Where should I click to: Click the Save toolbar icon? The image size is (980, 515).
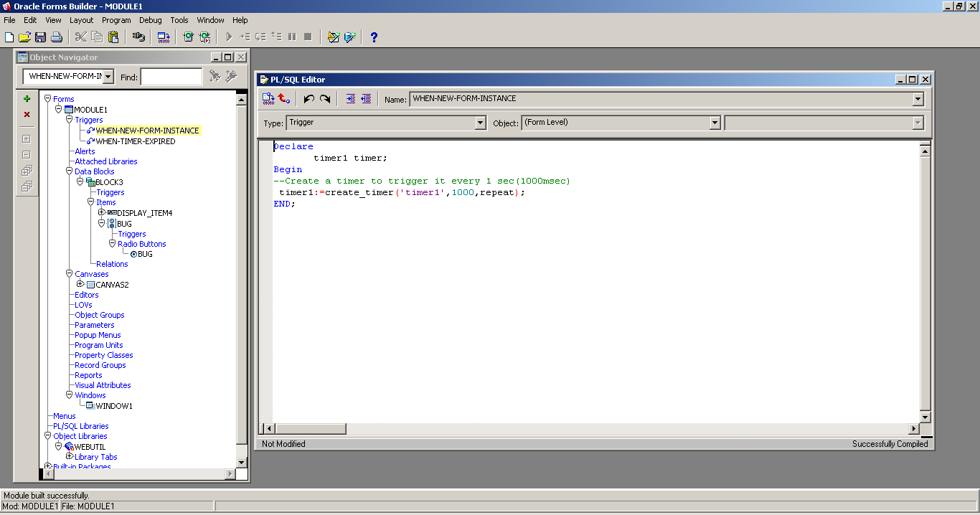coord(39,37)
